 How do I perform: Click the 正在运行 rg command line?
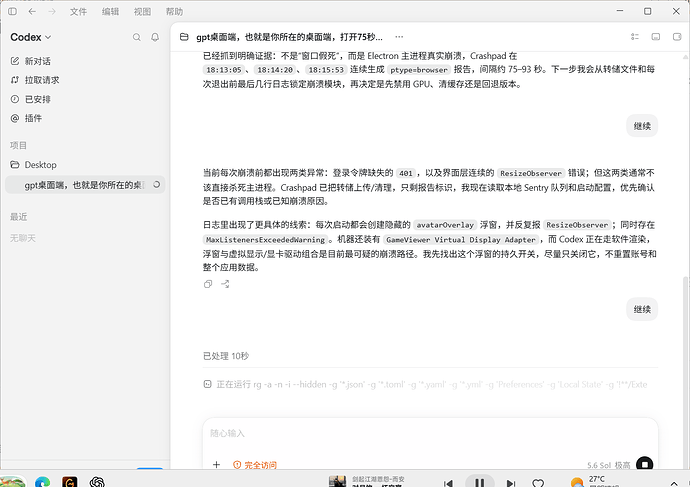click(425, 384)
